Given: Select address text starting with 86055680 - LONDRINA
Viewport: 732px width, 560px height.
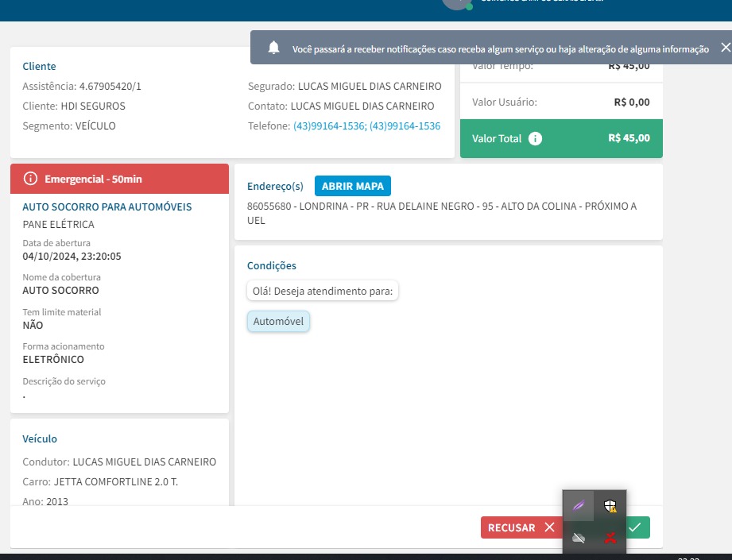Looking at the screenshot, I should click(x=442, y=213).
